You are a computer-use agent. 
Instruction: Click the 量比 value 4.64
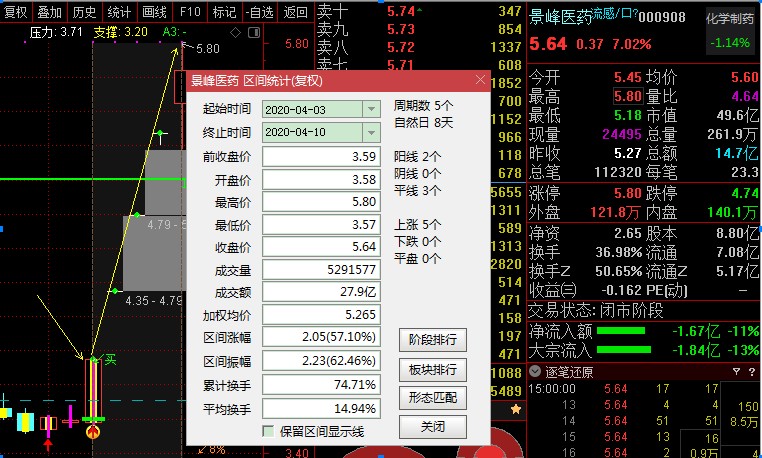coord(745,96)
